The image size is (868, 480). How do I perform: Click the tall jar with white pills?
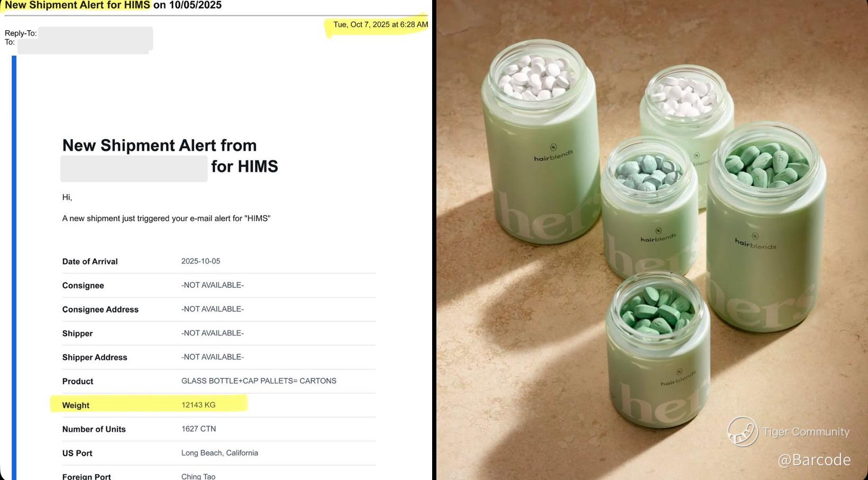[x=540, y=143]
